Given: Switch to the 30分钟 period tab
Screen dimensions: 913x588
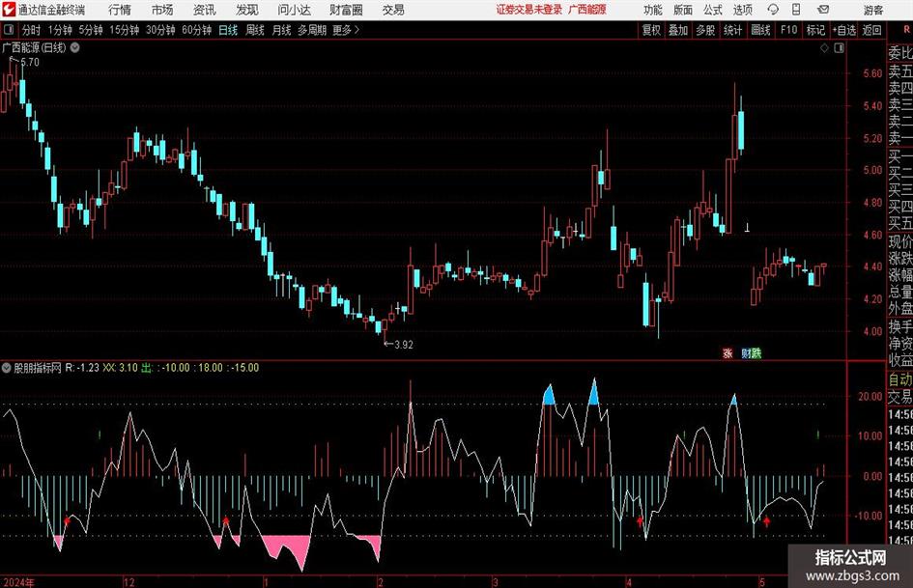Looking at the screenshot, I should (x=160, y=30).
